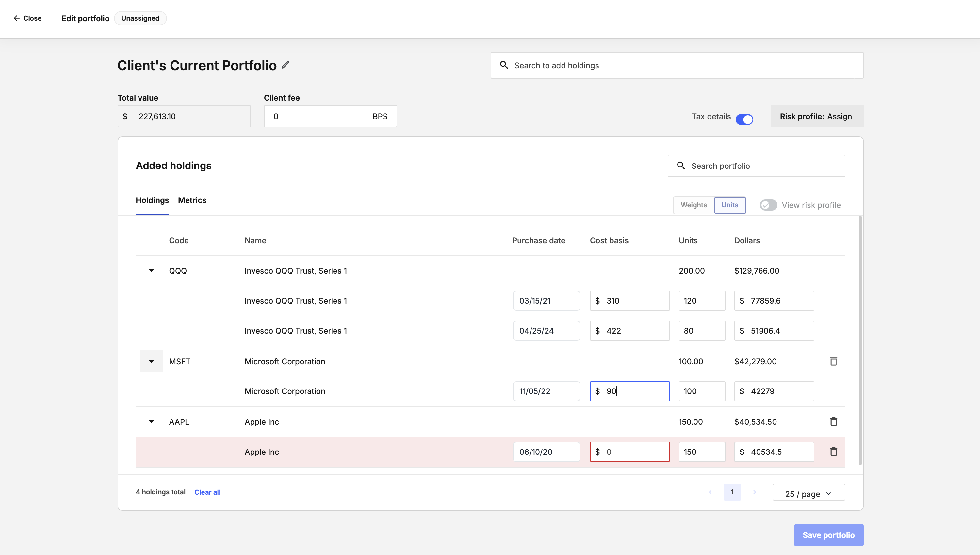Switch to the Metrics tab

click(192, 200)
